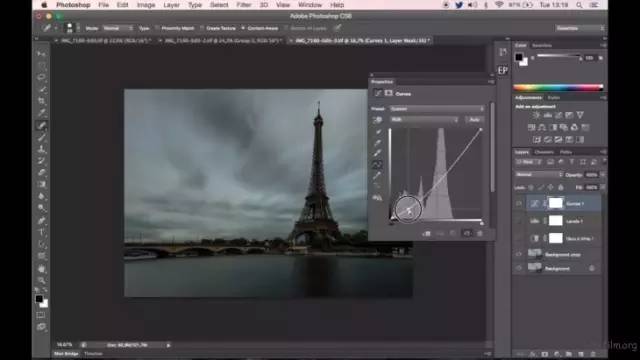This screenshot has width=640, height=360.
Task: Select the Spot Healing Brush tool
Action: pyautogui.click(x=41, y=125)
